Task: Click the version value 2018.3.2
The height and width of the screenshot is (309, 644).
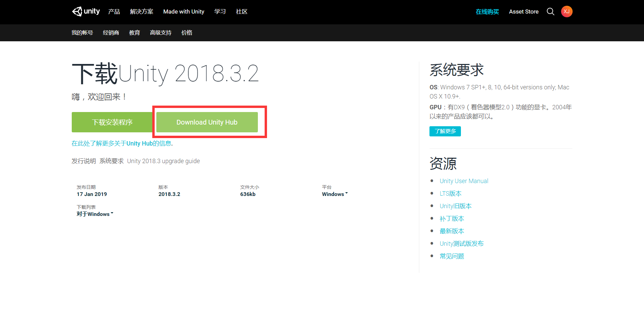Action: (169, 194)
